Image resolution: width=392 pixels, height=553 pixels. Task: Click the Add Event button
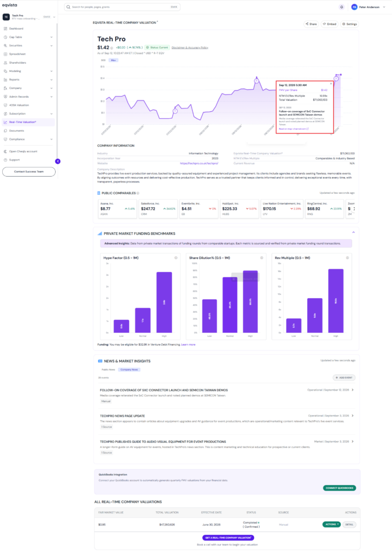pyautogui.click(x=344, y=377)
